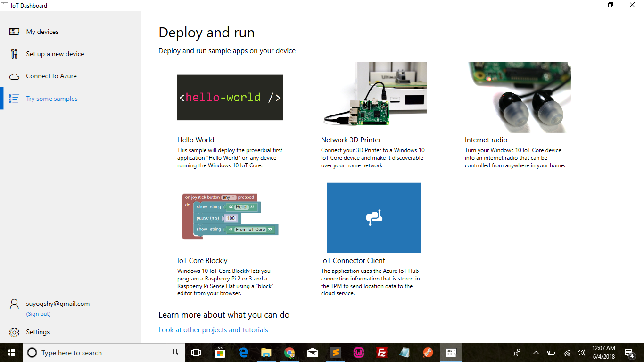Viewport: 644px width, 362px height.
Task: Click Learn more about what you can do
Action: coord(224,315)
